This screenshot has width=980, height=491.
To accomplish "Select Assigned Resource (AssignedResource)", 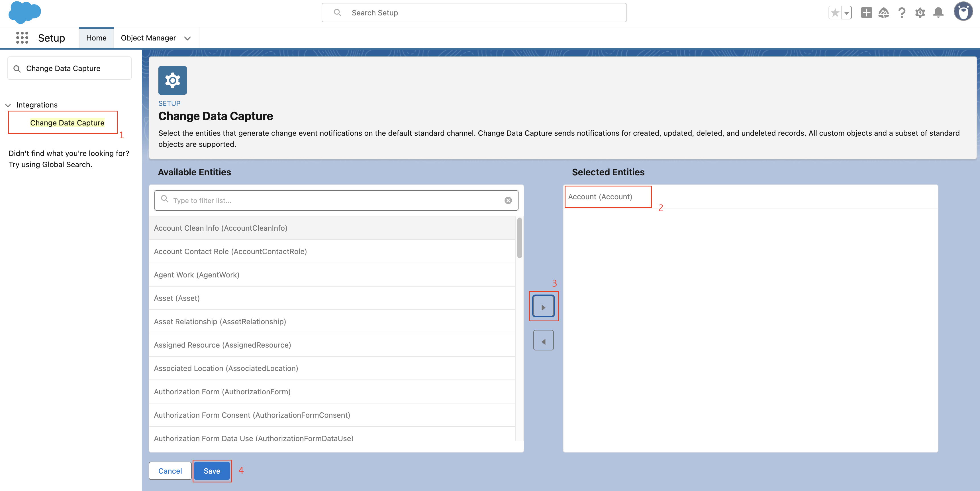I will [x=332, y=345].
